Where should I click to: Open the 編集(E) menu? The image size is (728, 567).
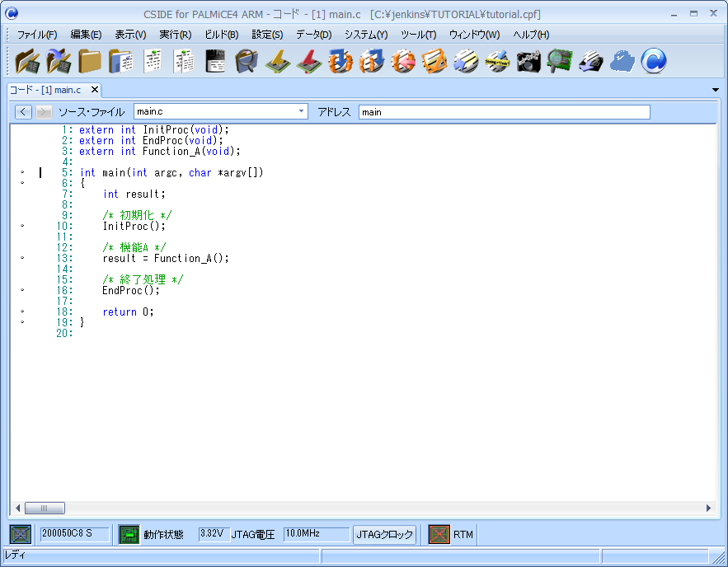pyautogui.click(x=86, y=35)
